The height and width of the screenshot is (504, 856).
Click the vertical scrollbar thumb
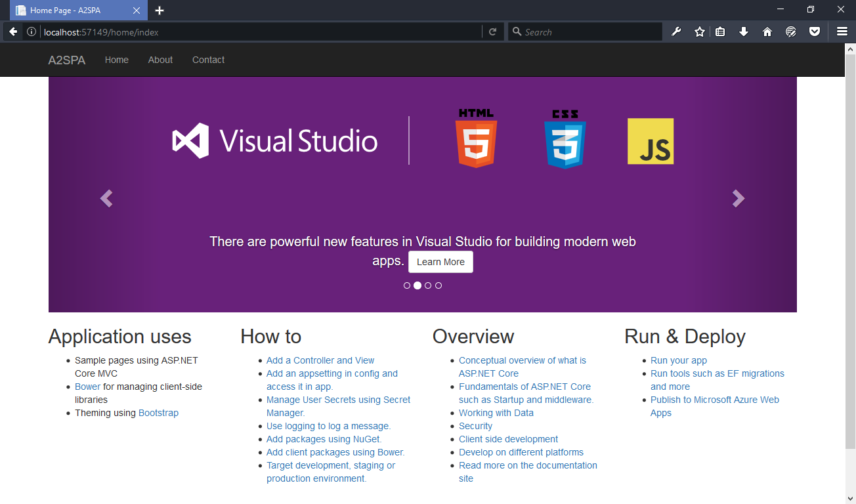point(850,252)
